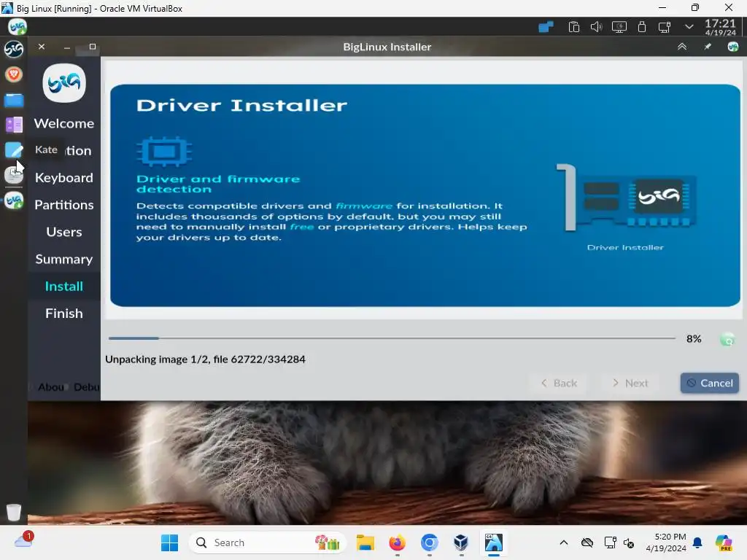
Task: Cancel the installation
Action: click(709, 383)
